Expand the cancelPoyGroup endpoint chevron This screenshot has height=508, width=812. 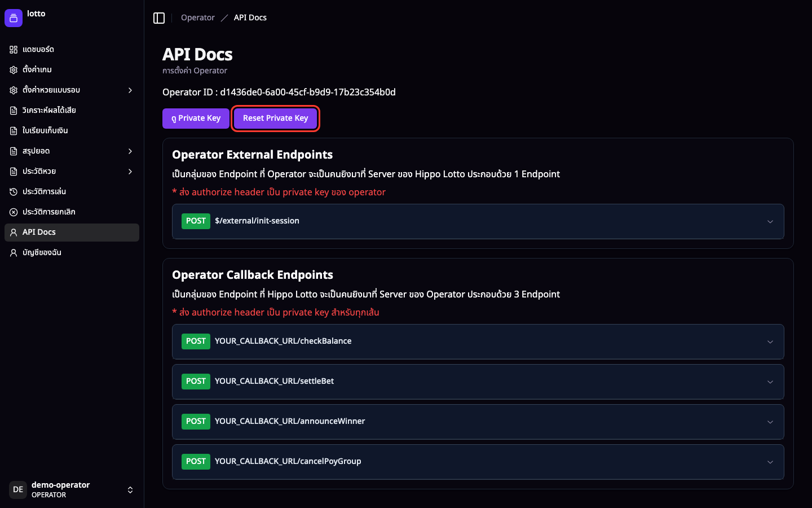pyautogui.click(x=770, y=462)
